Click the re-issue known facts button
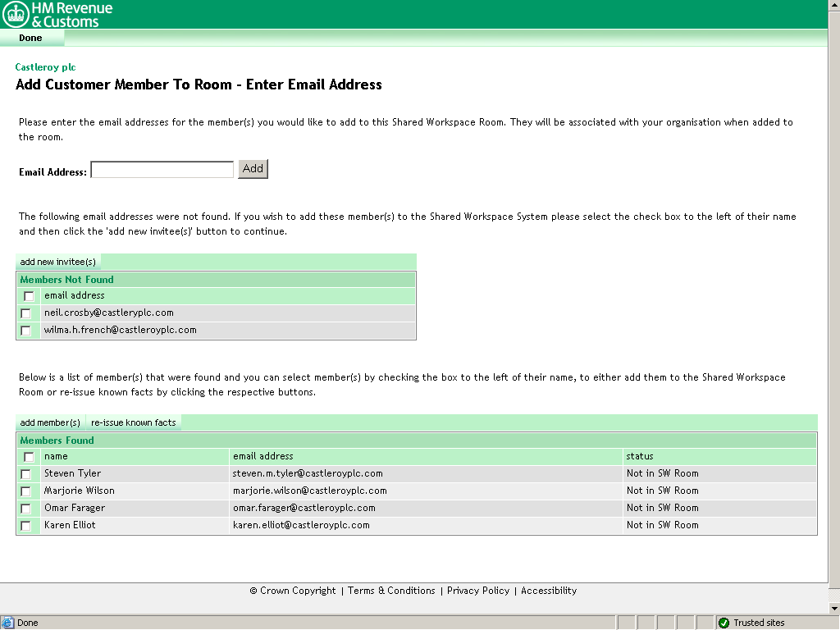Viewport: 840px width, 630px height. coord(133,422)
